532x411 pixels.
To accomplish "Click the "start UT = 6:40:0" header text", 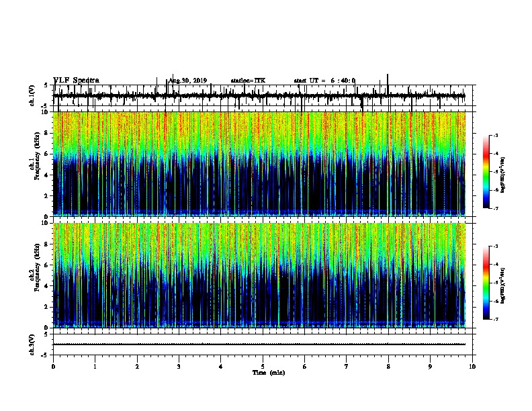I will click(324, 81).
